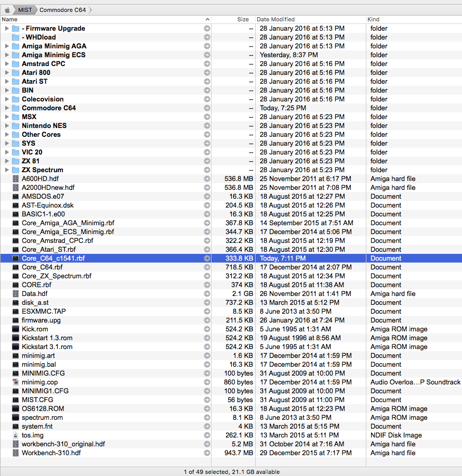Click the A600HD.hdf hard file icon
Image resolution: width=462 pixels, height=476 pixels.
tap(16, 179)
